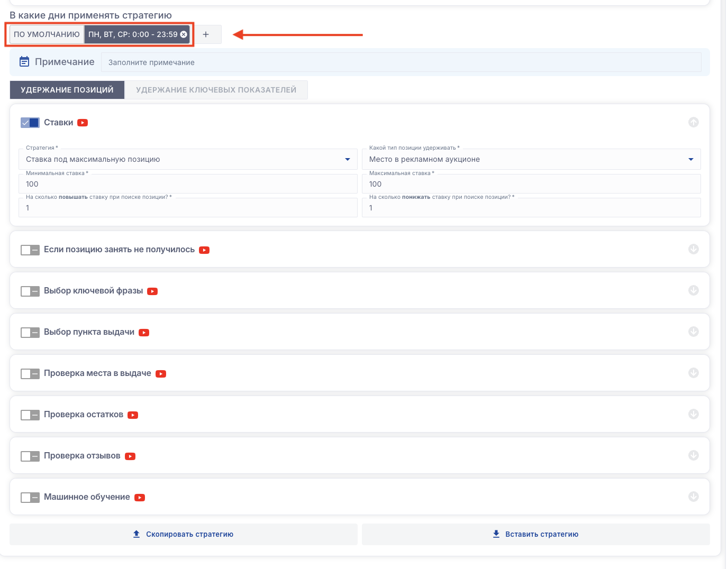The width and height of the screenshot is (728, 569).
Task: Disable the Ставки toggle
Action: 30,123
